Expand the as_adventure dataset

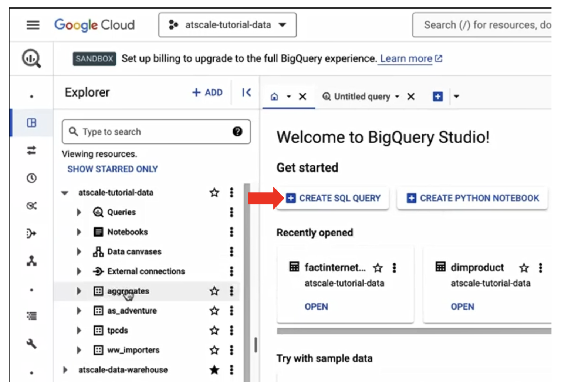(x=79, y=311)
